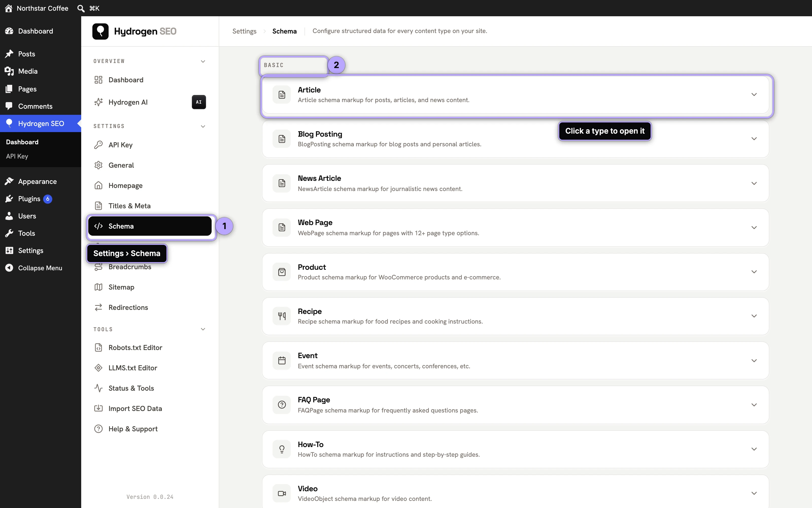Click the Event calendar icon
Viewport: 812px width, 508px height.
(282, 360)
